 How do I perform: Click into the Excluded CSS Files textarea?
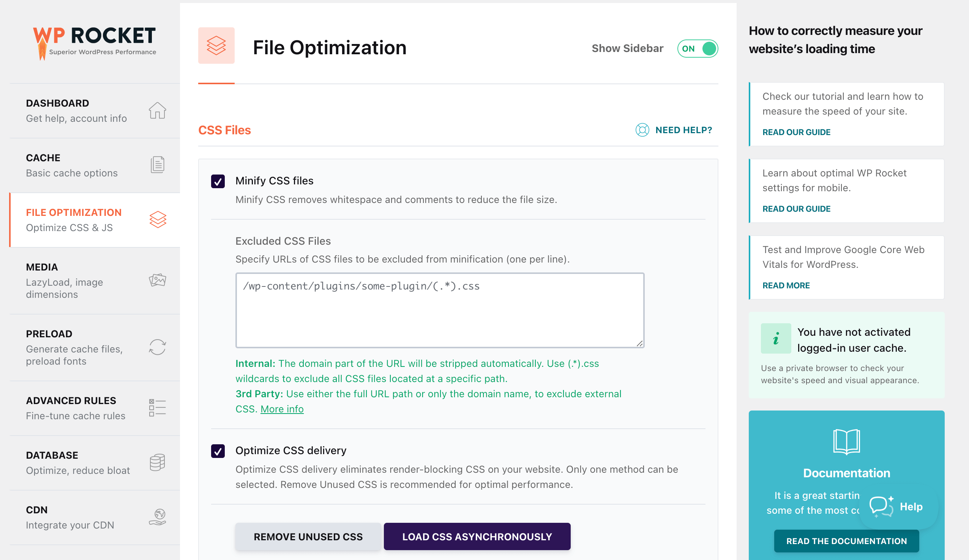[440, 310]
